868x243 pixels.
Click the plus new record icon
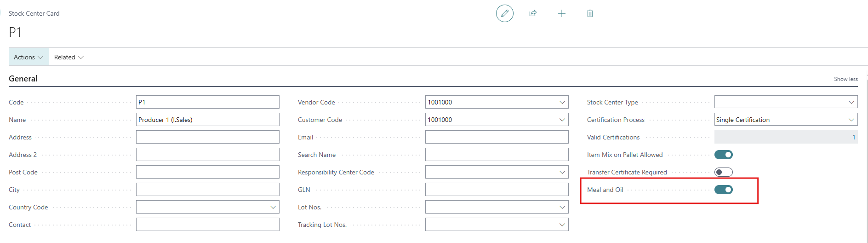pos(561,13)
